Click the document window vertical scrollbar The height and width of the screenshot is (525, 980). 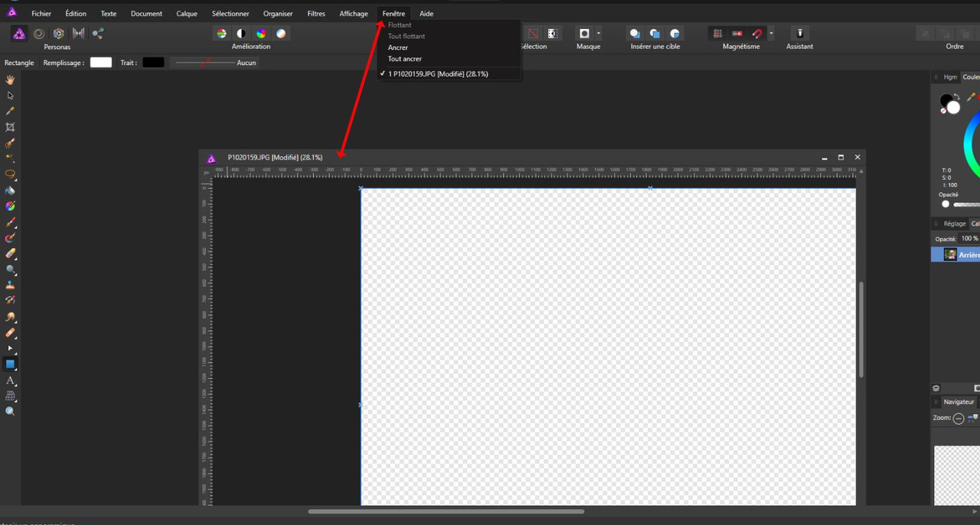(x=861, y=329)
